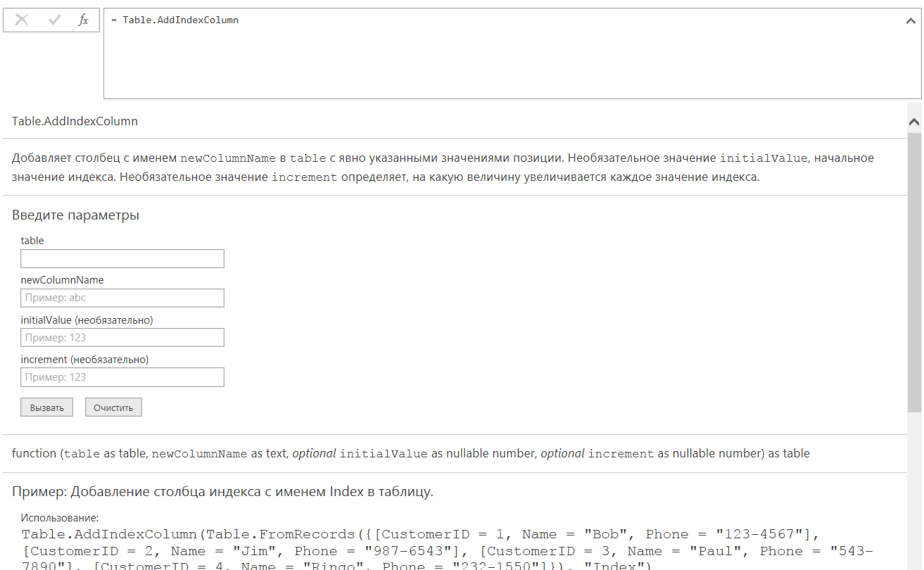Viewport: 924px width, 570px height.
Task: Click the initialValue input field
Action: 122,337
